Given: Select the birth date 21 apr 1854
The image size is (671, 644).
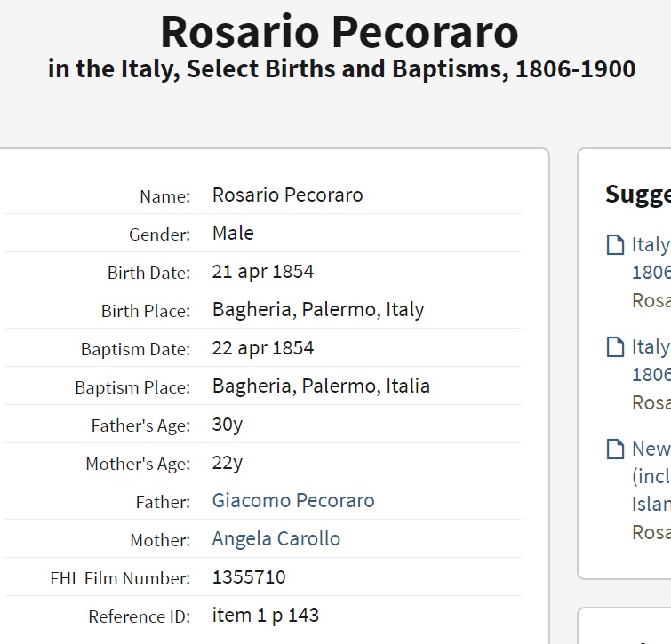Looking at the screenshot, I should 262,272.
